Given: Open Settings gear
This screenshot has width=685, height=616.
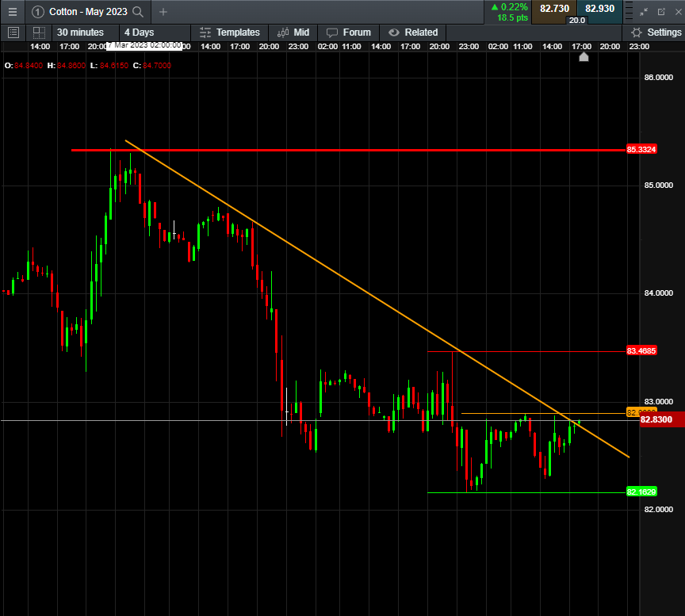Looking at the screenshot, I should [656, 33].
